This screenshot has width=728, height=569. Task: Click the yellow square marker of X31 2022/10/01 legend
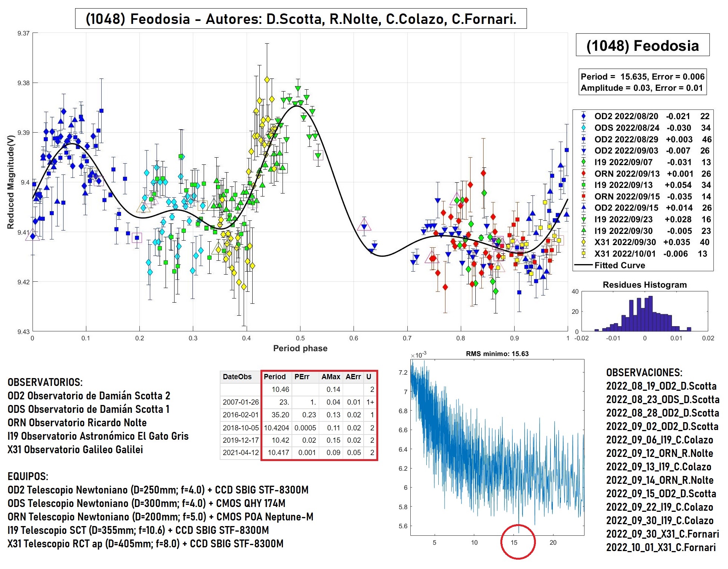pyautogui.click(x=583, y=254)
